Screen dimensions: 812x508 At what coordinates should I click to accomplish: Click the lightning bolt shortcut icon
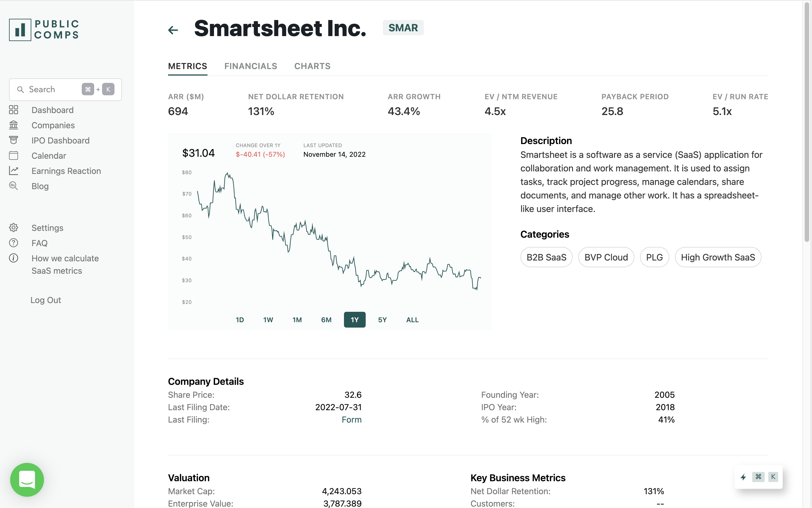click(743, 477)
